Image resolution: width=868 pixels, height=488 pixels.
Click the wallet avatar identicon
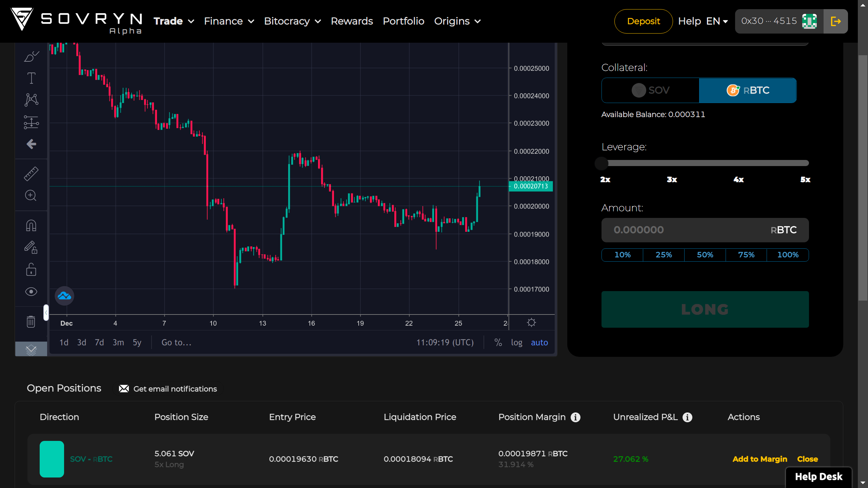[x=809, y=21]
